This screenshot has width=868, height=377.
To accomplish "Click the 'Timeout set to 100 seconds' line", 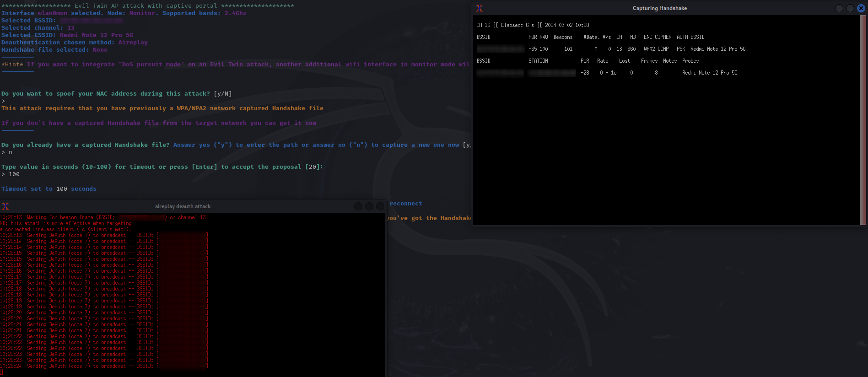I will tap(49, 189).
